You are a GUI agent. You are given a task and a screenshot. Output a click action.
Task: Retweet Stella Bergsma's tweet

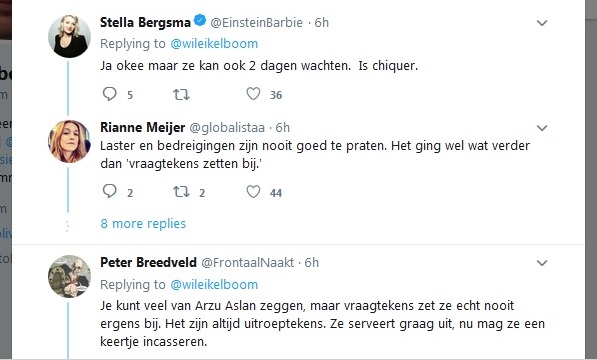[x=181, y=94]
